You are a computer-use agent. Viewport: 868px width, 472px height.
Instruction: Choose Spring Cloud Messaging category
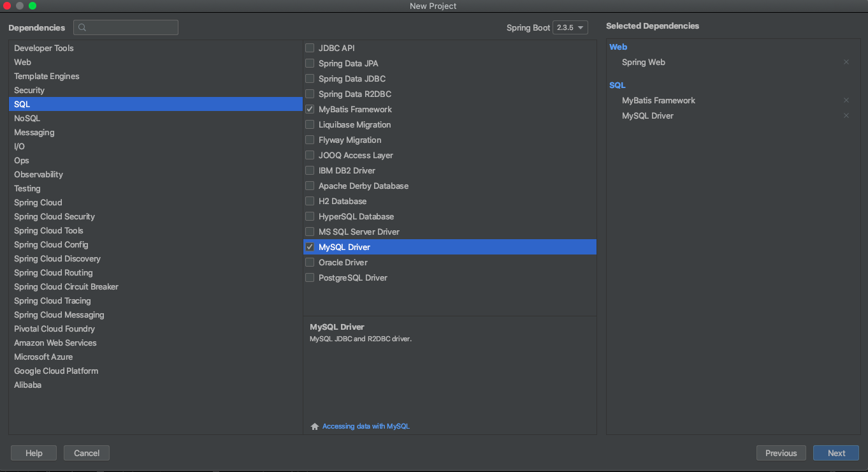156,315
